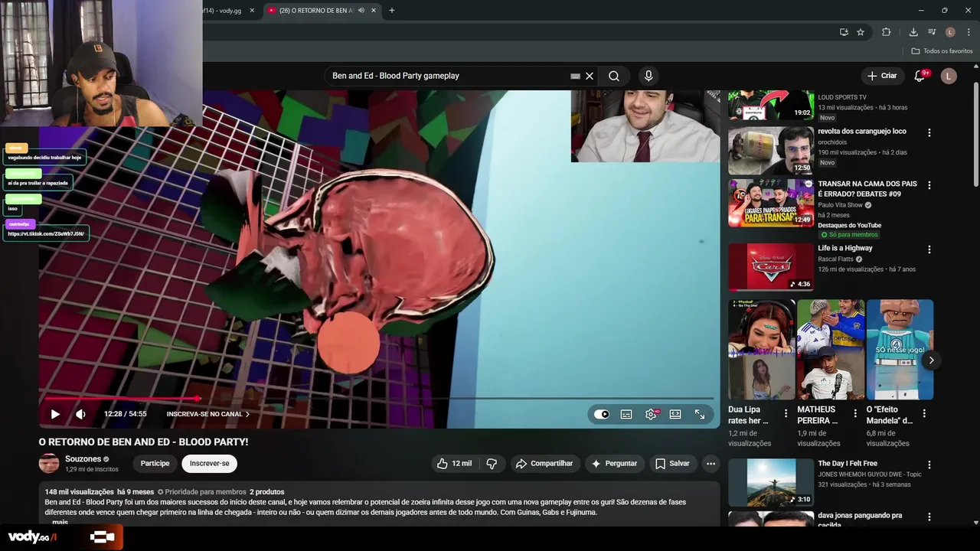Select the 'O RETORNO DE BEN' YouTube tab

(x=315, y=11)
